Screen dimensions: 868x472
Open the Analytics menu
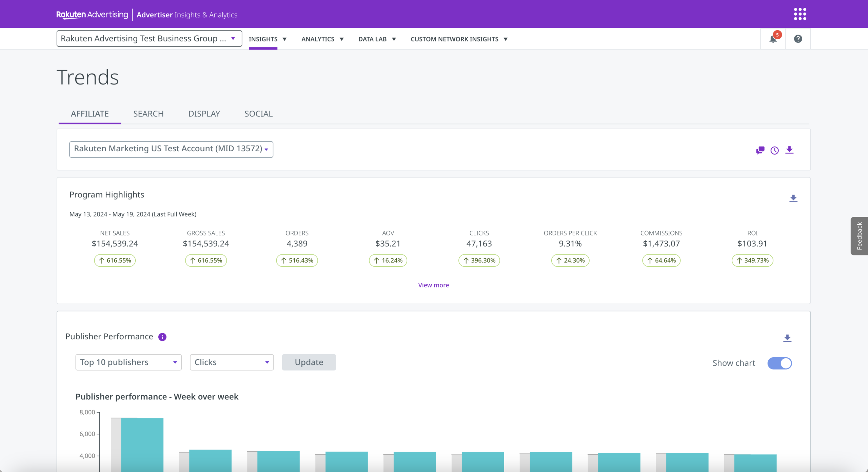(x=322, y=39)
